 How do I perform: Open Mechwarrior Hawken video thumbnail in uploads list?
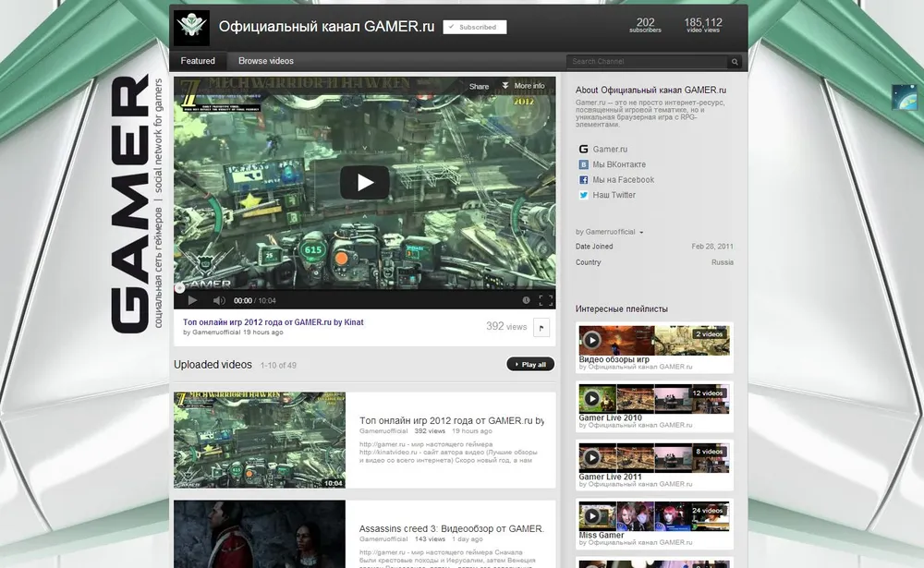point(260,441)
